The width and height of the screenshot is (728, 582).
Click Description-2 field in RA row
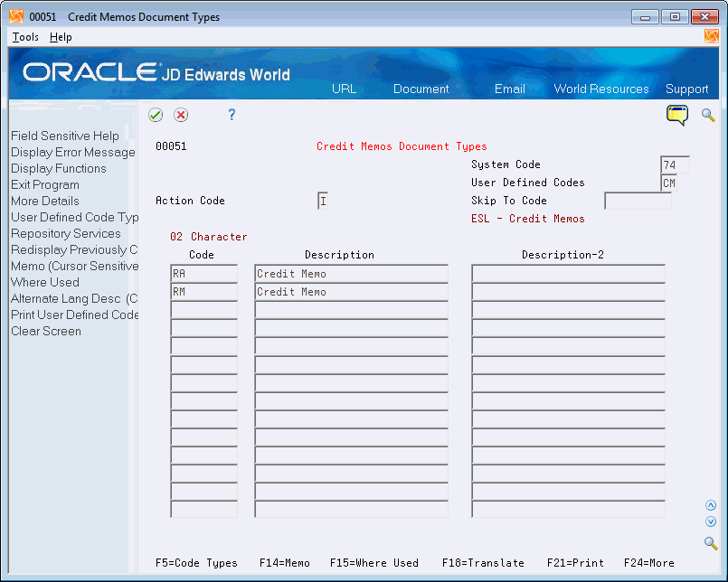(x=568, y=273)
